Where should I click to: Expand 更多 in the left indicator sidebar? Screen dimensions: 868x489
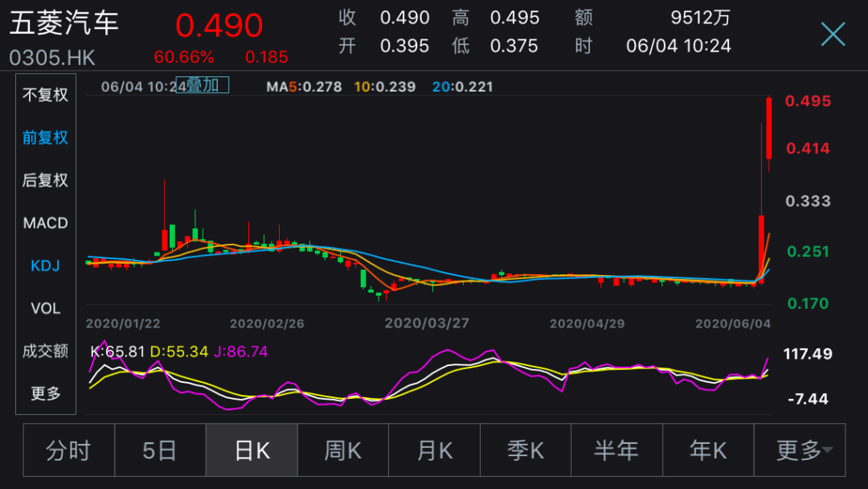tap(46, 393)
